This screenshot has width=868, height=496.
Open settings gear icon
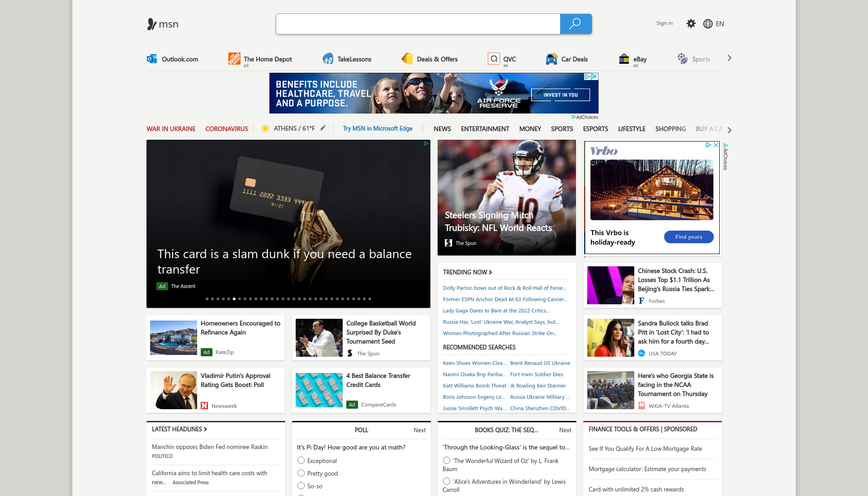[x=691, y=24]
